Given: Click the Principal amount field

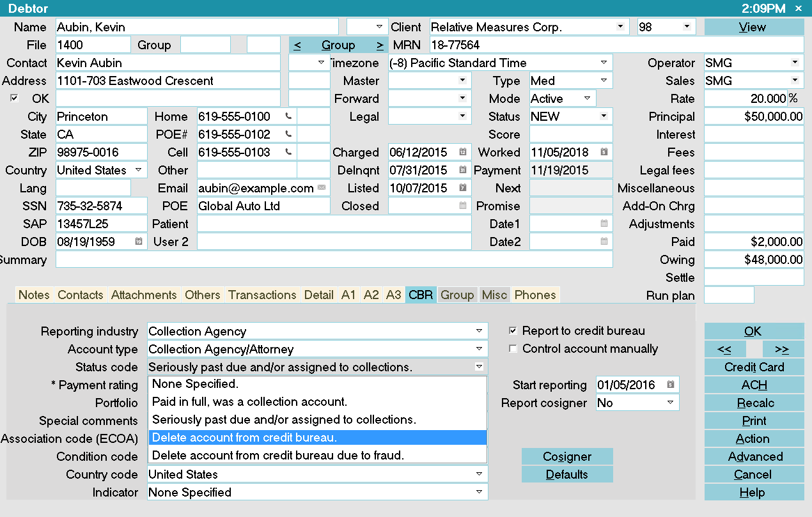Looking at the screenshot, I should tap(754, 116).
